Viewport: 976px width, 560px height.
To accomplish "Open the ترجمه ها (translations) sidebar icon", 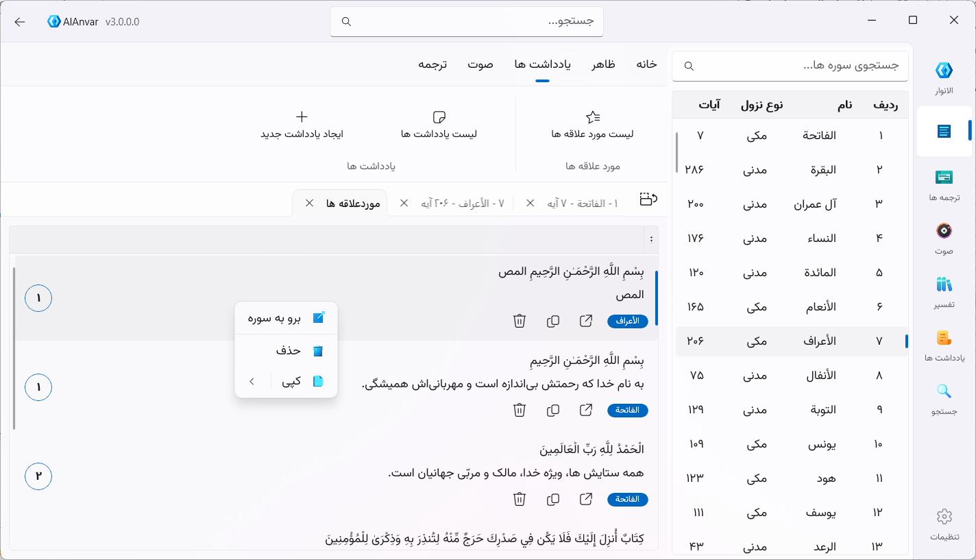I will pos(944,184).
